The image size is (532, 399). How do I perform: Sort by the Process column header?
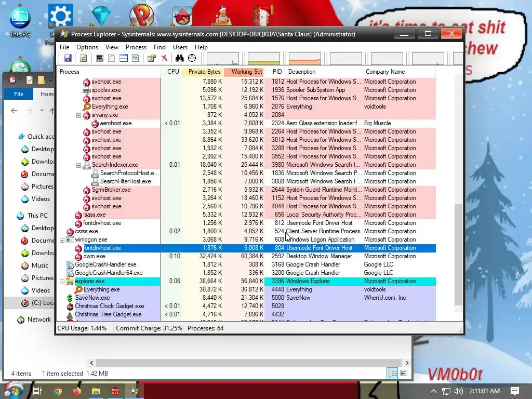pyautogui.click(x=108, y=72)
